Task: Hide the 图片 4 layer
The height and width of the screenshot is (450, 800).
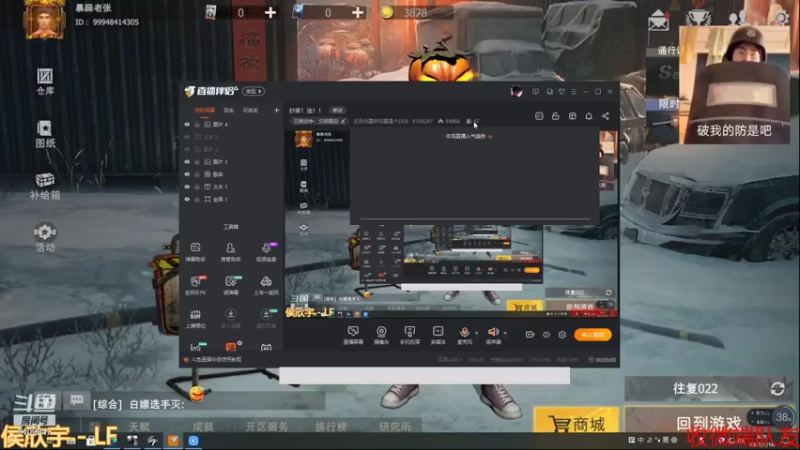Action: 187,124
